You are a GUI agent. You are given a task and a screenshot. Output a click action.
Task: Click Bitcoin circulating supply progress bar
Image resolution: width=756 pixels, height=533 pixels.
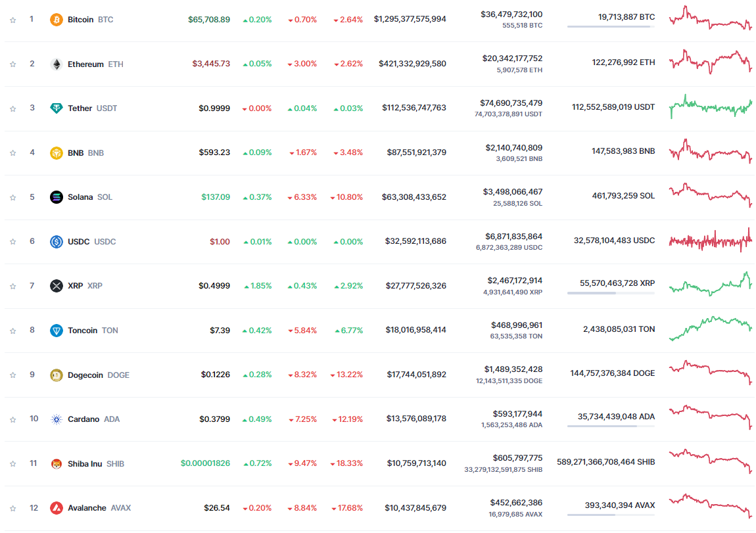[611, 26]
